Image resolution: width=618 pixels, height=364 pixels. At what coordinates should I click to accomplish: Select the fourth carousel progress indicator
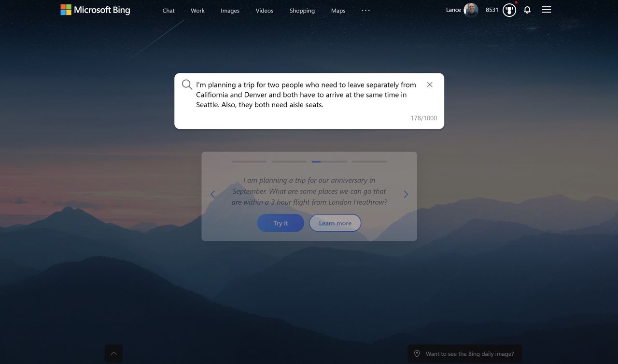[x=369, y=162]
